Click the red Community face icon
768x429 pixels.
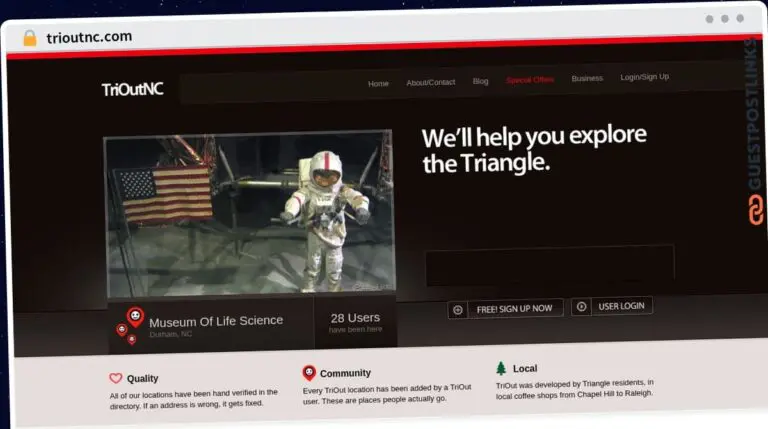(x=309, y=372)
